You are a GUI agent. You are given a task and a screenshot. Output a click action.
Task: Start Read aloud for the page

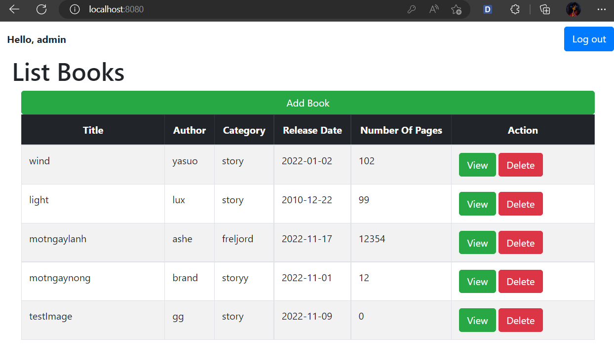pyautogui.click(x=433, y=9)
